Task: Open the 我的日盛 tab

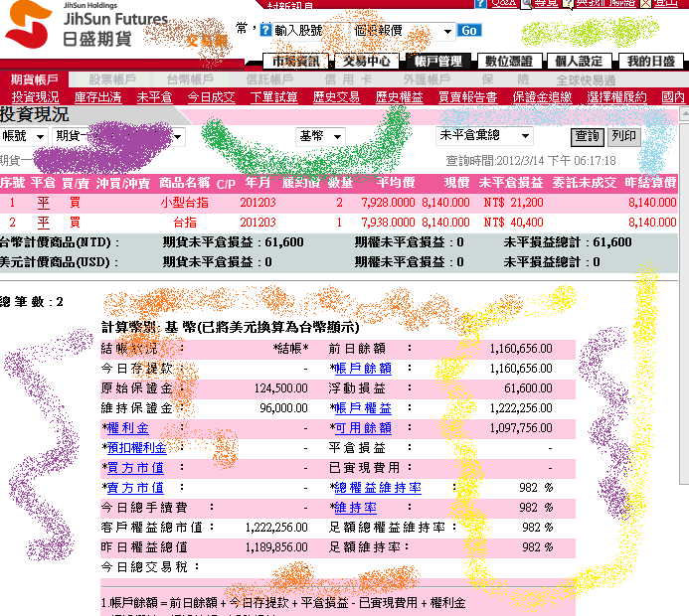Action: click(651, 61)
